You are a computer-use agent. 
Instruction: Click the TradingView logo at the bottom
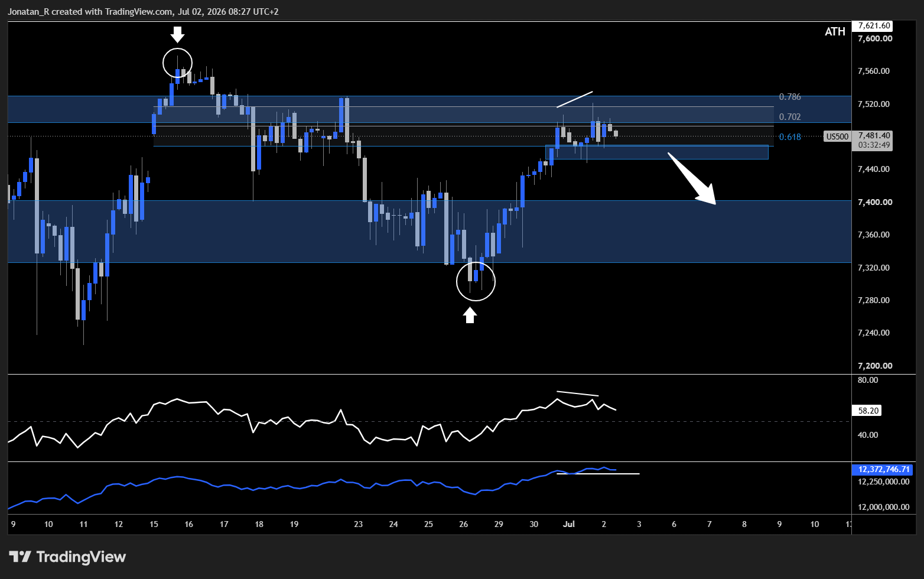point(67,557)
